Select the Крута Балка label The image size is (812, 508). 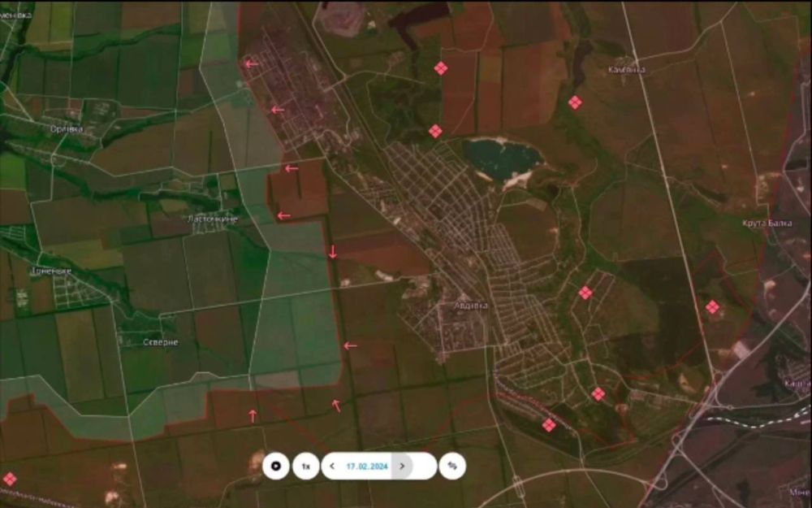pyautogui.click(x=764, y=224)
